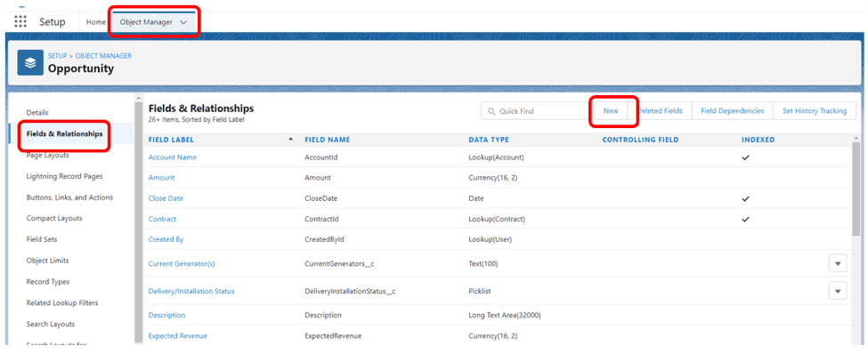Viewport: 868px width, 354px height.
Task: Open the Created By field link
Action: click(x=166, y=240)
